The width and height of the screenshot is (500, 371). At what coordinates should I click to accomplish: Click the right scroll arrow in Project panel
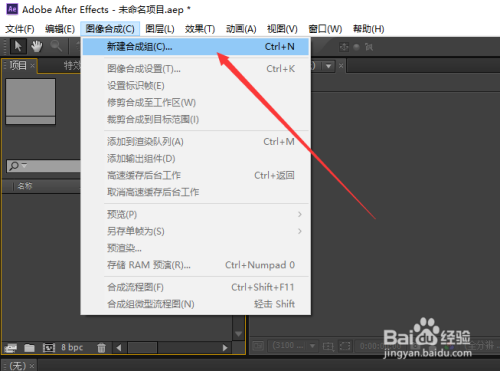[225, 348]
